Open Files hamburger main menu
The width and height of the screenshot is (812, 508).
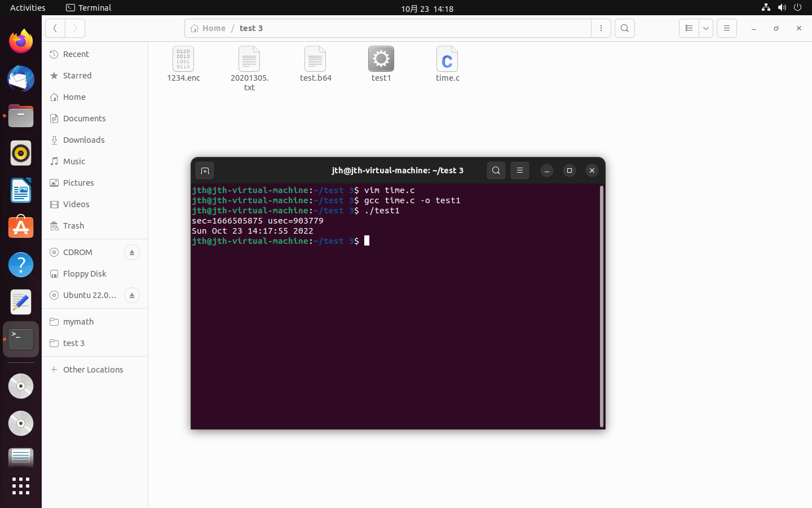(727, 28)
